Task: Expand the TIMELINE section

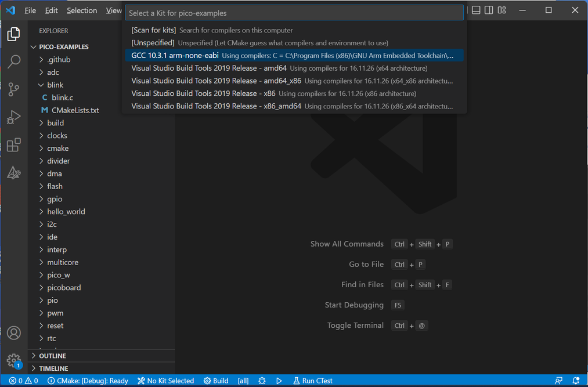Action: (x=101, y=368)
